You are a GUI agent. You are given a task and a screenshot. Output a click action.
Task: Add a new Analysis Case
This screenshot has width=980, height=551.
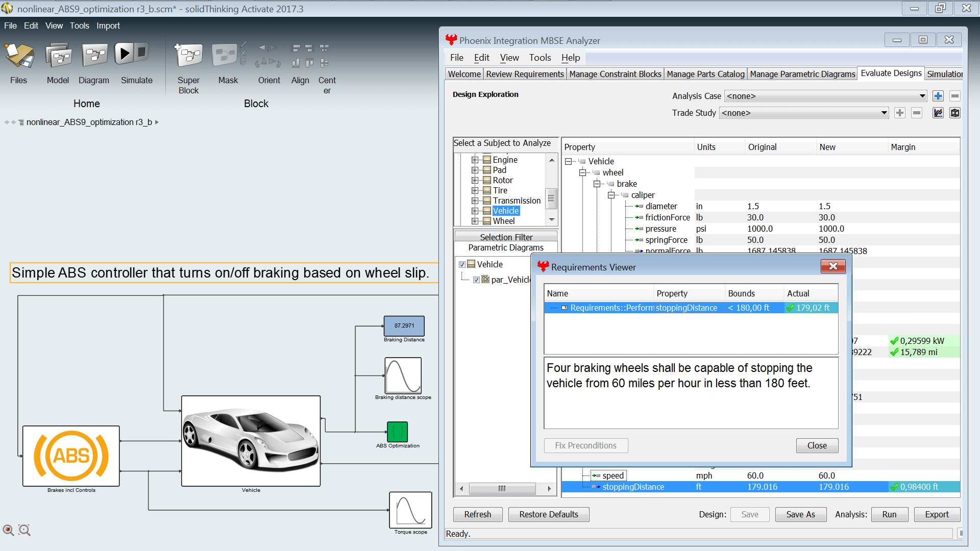(x=938, y=96)
